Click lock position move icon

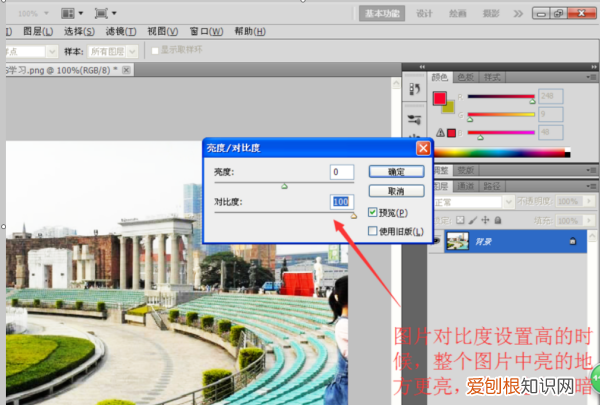coord(485,220)
